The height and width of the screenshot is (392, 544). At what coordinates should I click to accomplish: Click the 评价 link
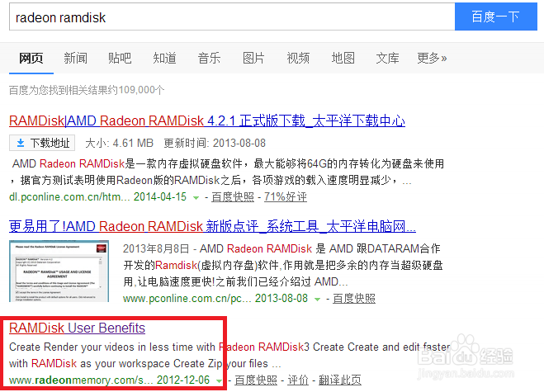(x=298, y=380)
